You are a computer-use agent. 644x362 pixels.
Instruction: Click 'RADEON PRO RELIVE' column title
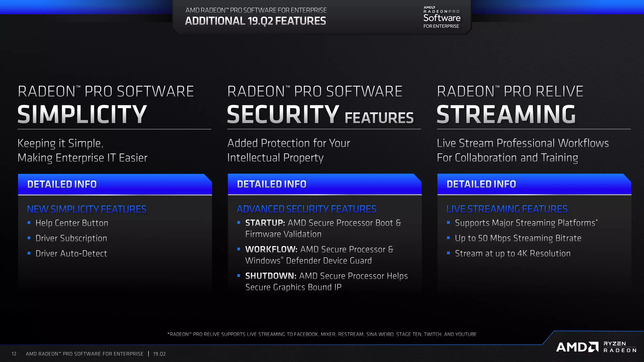[510, 91]
